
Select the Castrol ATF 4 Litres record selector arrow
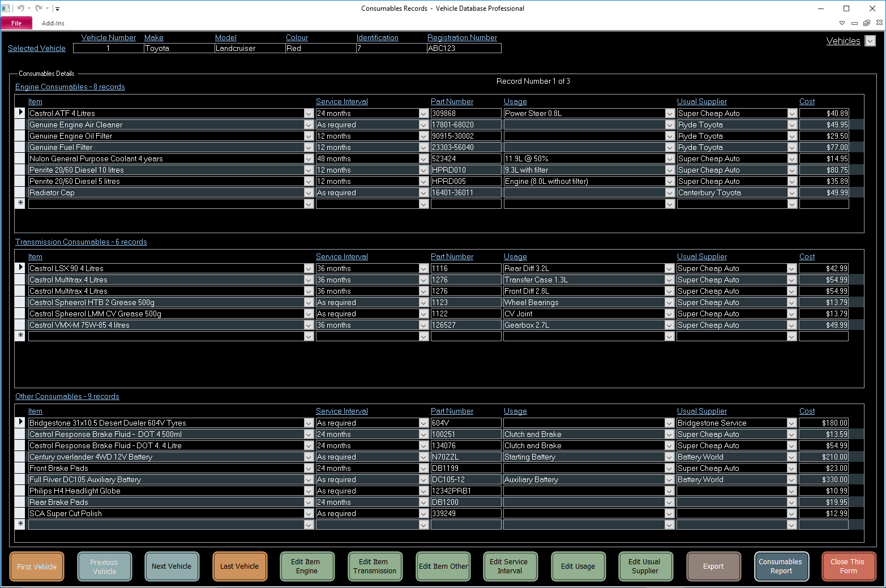[20, 113]
